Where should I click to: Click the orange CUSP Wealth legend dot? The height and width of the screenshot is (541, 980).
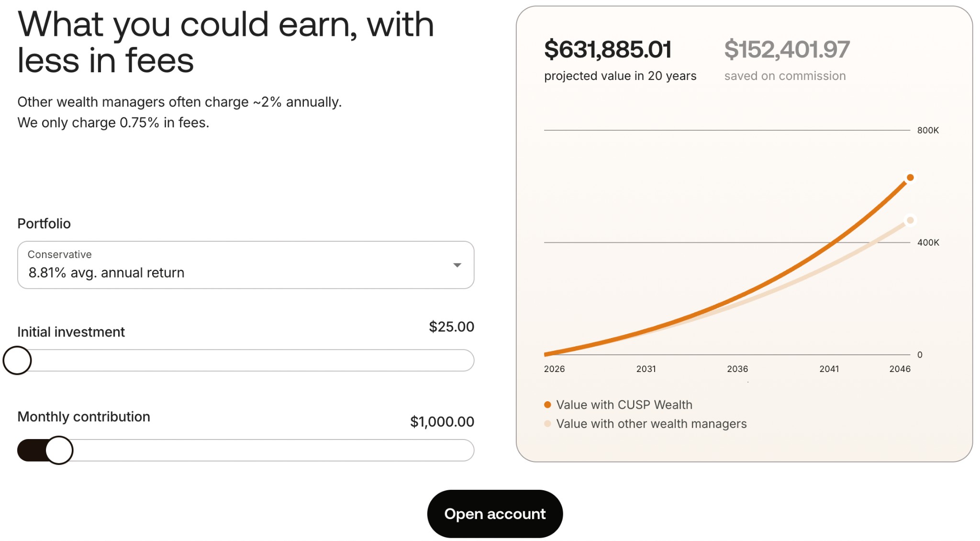547,405
